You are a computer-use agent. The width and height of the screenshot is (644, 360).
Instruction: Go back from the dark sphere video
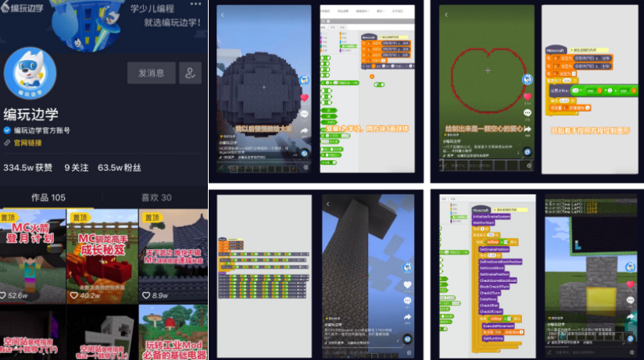(x=223, y=15)
